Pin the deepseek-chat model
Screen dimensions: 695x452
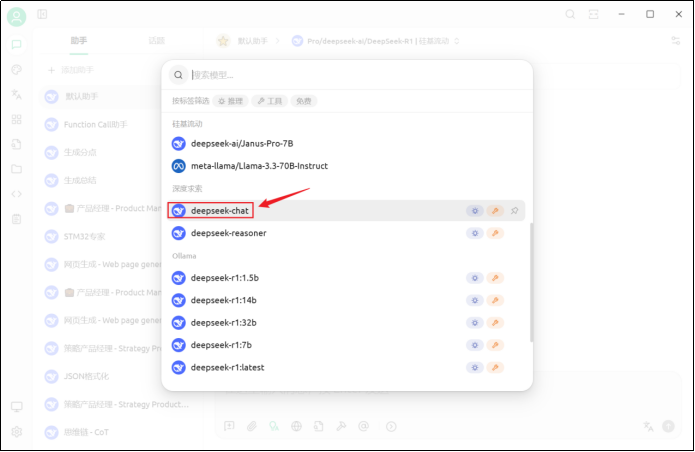tap(514, 211)
